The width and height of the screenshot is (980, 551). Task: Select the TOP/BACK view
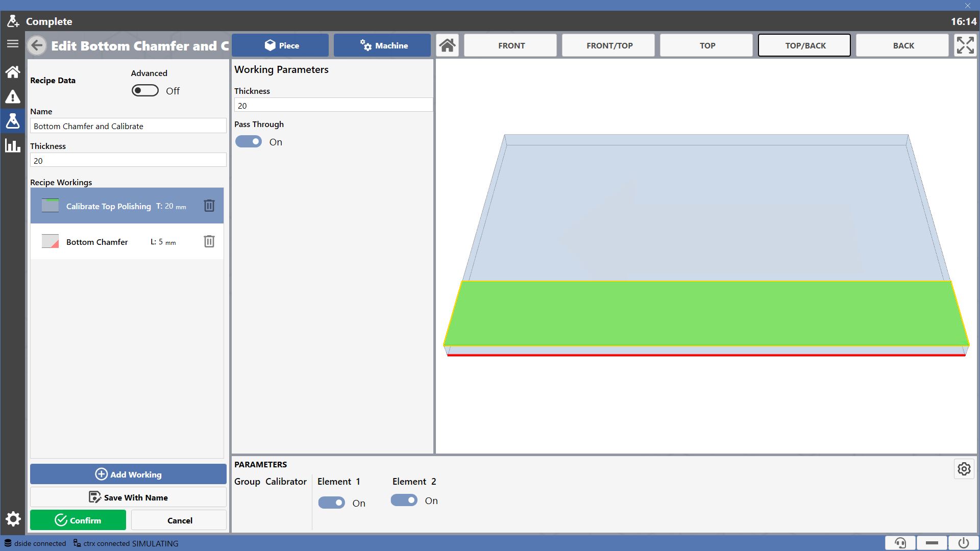(804, 45)
